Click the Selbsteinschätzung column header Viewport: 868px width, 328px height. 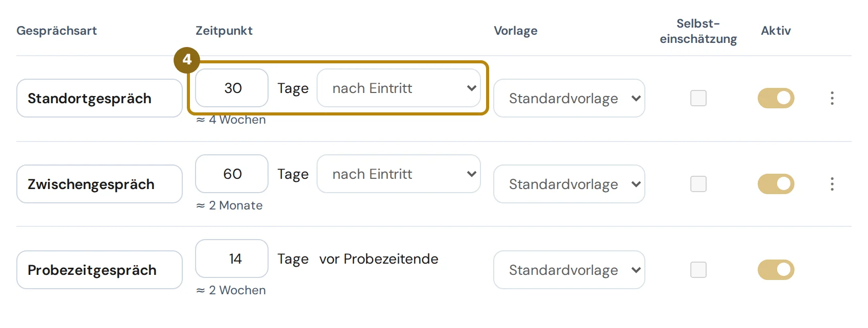click(x=698, y=31)
